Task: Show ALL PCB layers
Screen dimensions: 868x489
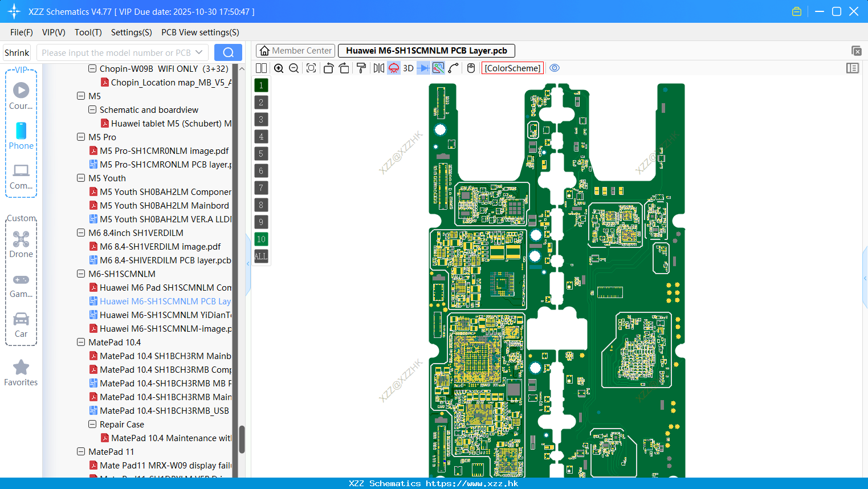Action: pyautogui.click(x=261, y=256)
